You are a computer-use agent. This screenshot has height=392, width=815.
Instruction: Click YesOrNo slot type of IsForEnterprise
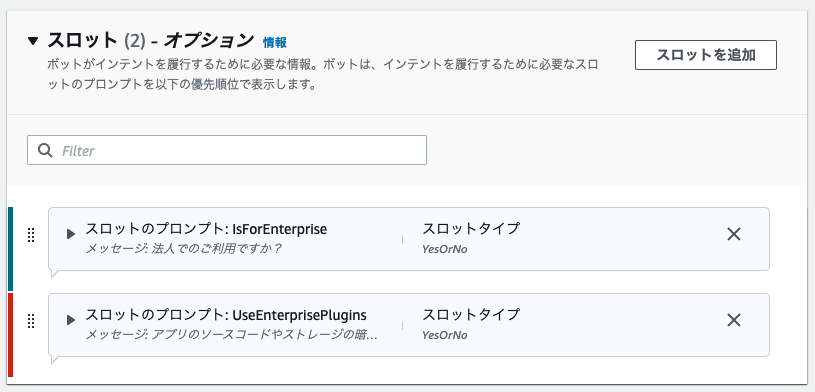point(445,249)
